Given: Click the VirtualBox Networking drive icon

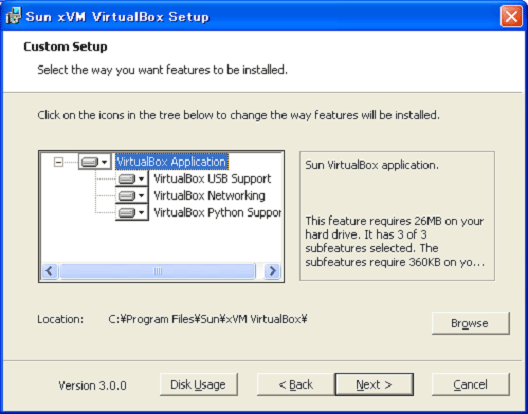Looking at the screenshot, I should click(127, 196).
